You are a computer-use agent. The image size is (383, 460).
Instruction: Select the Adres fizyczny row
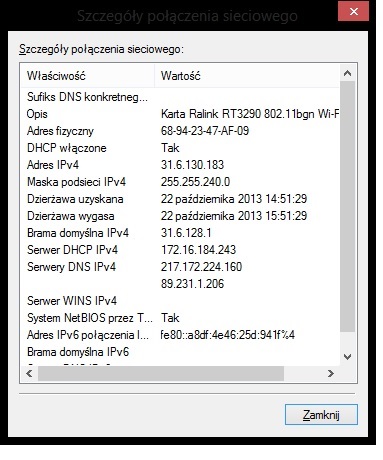pyautogui.click(x=180, y=131)
